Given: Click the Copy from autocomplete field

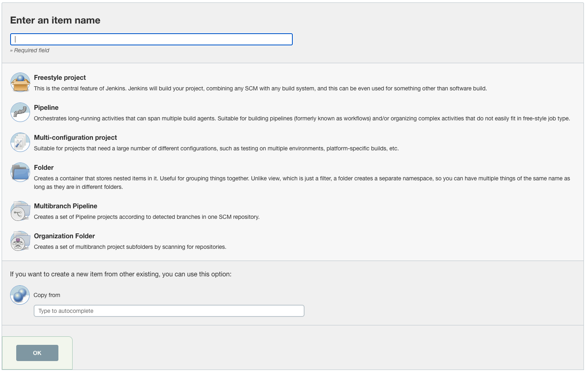Looking at the screenshot, I should click(x=169, y=311).
